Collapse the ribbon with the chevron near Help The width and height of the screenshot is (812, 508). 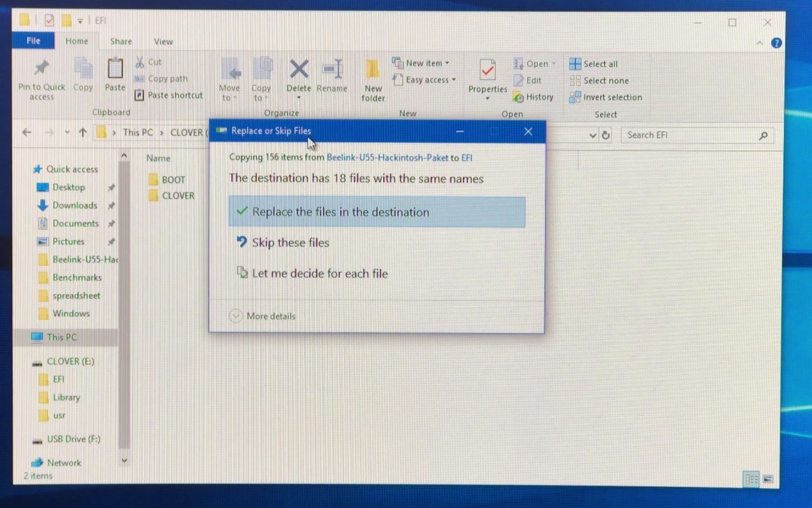[x=759, y=43]
